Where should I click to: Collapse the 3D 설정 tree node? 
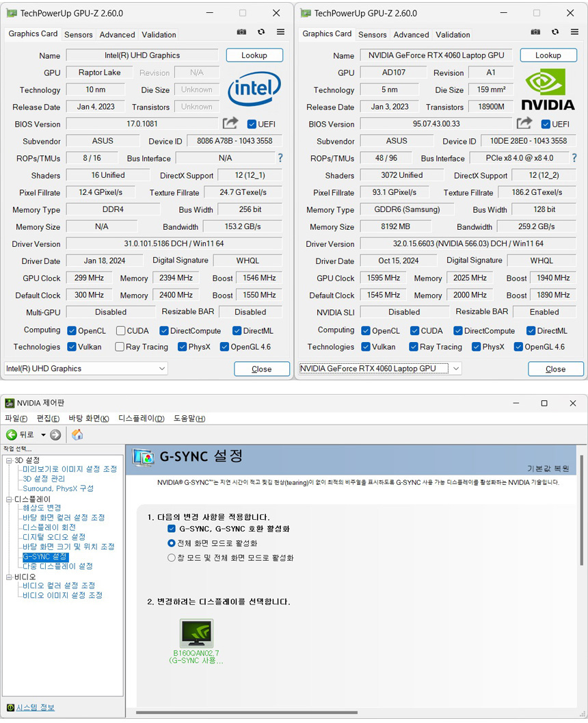point(9,460)
